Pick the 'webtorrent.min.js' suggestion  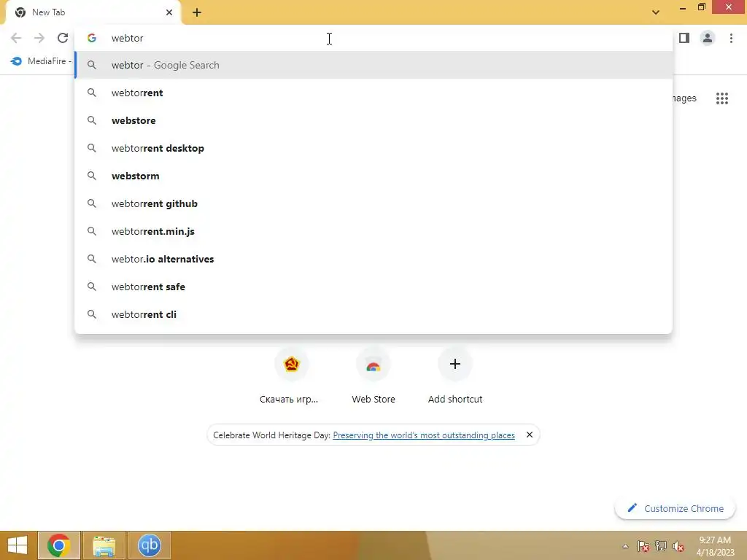coord(373,231)
